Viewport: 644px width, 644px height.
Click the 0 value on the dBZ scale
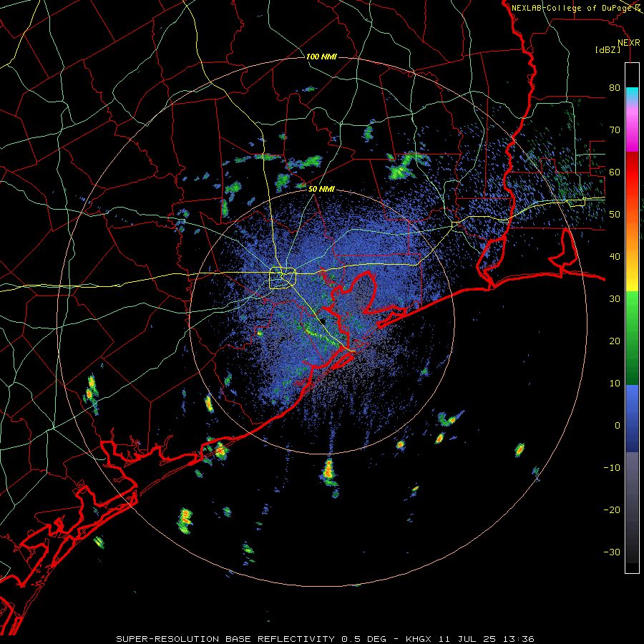(x=618, y=426)
